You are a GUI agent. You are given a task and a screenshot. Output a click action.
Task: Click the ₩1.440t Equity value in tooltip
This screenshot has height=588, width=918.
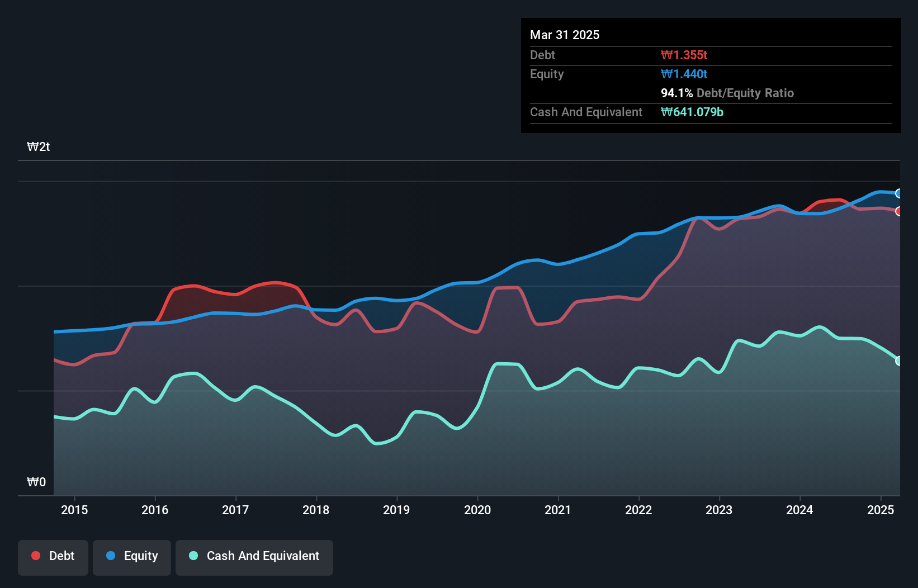684,74
